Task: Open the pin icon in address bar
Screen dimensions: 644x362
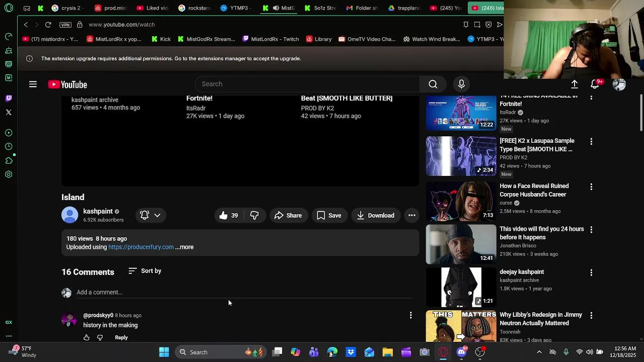Action: (x=465, y=25)
